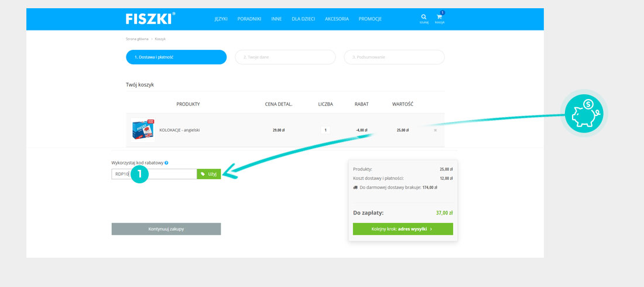
Task: Open the JĘZYKI menu
Action: pyautogui.click(x=221, y=19)
